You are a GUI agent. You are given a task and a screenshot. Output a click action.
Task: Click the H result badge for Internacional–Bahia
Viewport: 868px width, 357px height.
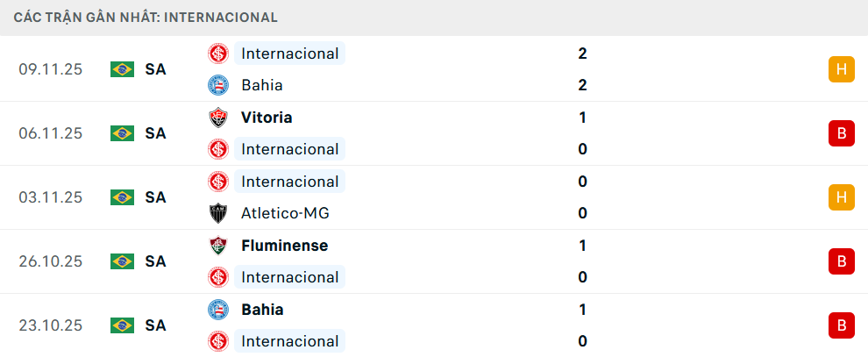[x=841, y=69]
